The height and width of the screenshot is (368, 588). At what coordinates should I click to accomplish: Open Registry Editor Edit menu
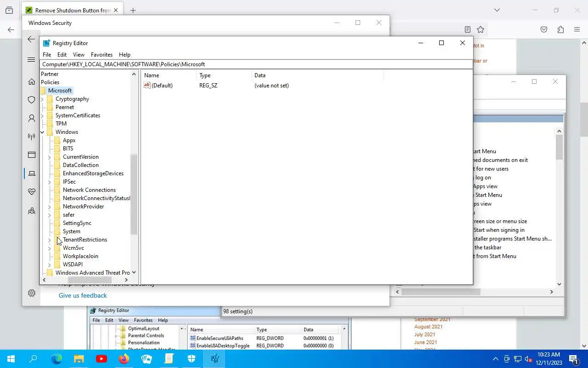pos(62,54)
